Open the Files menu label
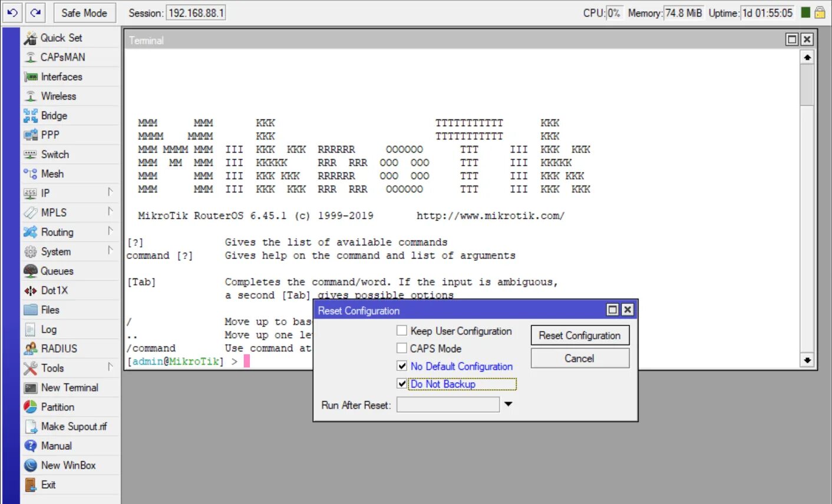Image resolution: width=832 pixels, height=504 pixels. [x=50, y=310]
